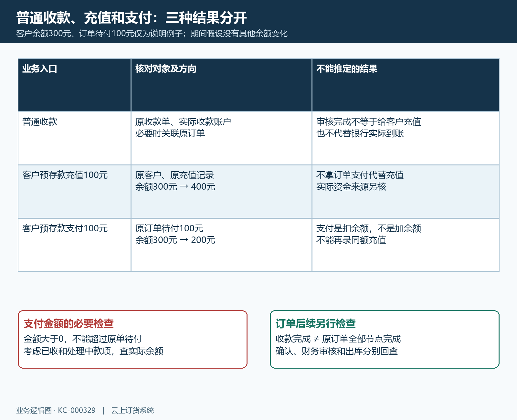Select the 业务入口 column header
Image resolution: width=517 pixels, height=420 pixels.
pos(74,85)
